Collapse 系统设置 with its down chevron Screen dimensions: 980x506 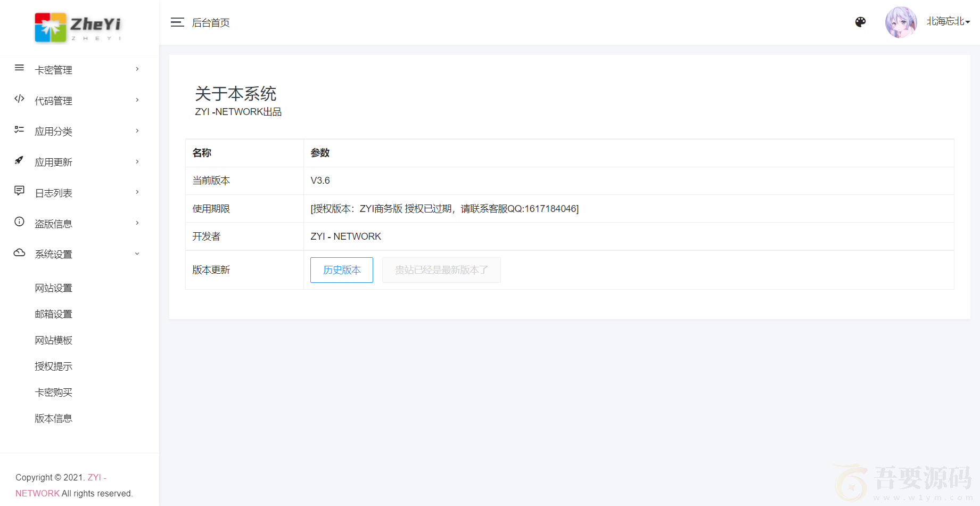click(137, 254)
